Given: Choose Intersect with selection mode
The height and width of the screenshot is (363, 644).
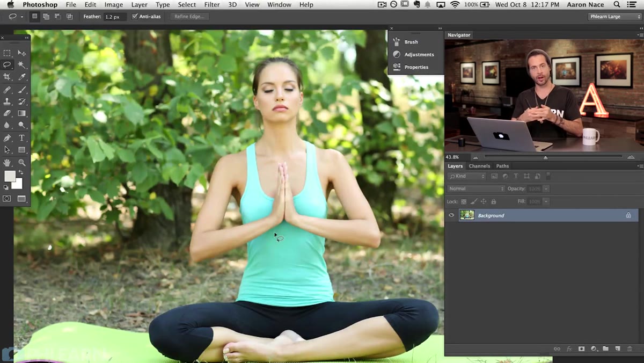Looking at the screenshot, I should coord(69,17).
